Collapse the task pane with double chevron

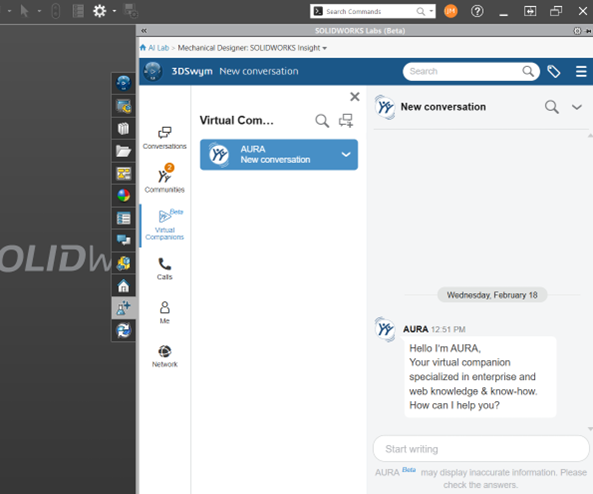tap(144, 31)
